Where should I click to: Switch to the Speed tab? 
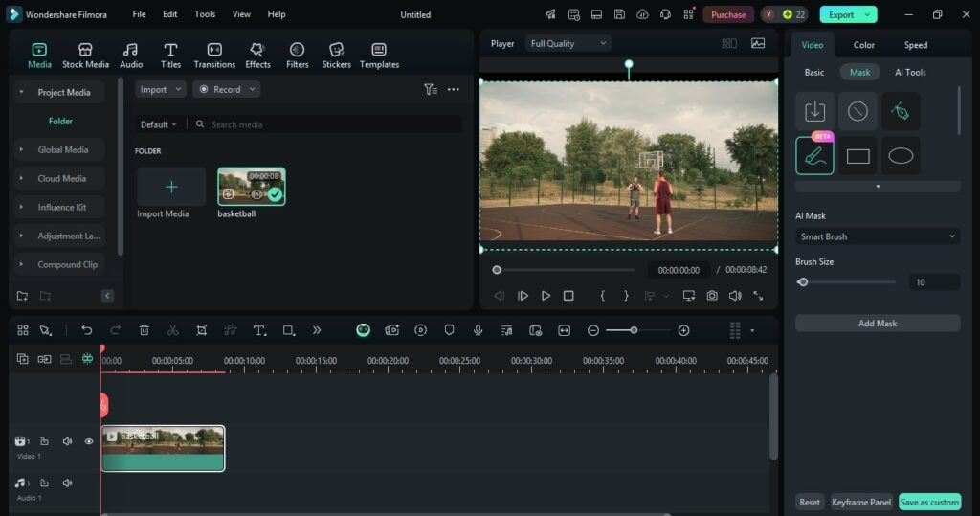[x=916, y=45]
